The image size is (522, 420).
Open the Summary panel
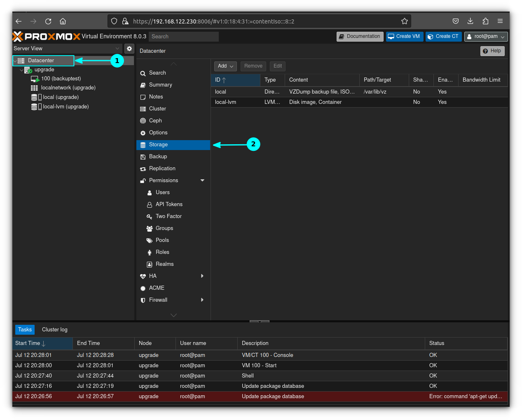pos(173,85)
